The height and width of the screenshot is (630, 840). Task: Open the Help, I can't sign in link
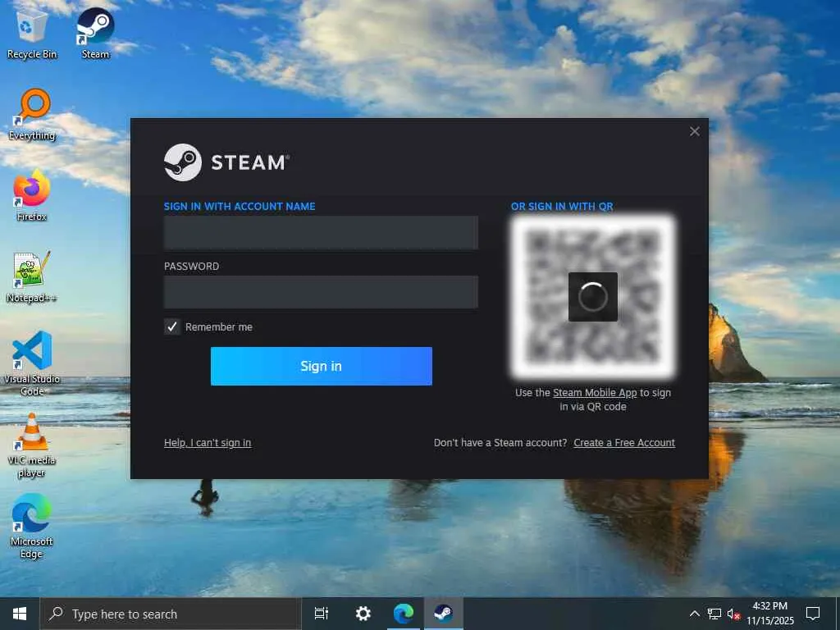pos(208,442)
